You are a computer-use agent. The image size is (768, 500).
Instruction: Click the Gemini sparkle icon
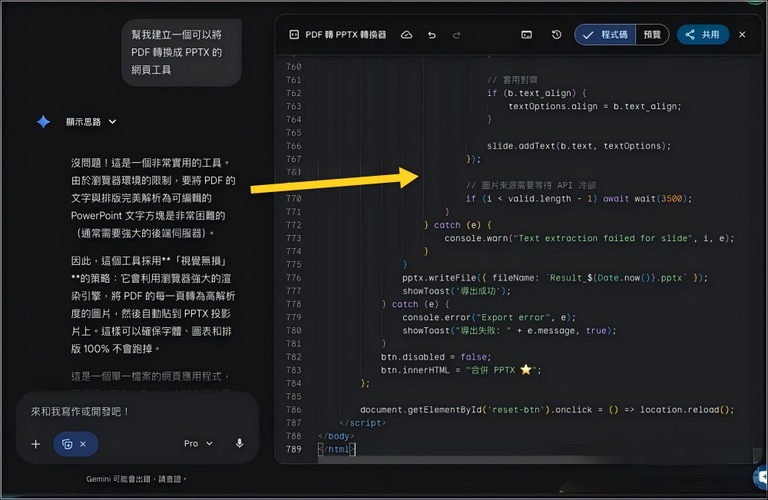click(43, 121)
